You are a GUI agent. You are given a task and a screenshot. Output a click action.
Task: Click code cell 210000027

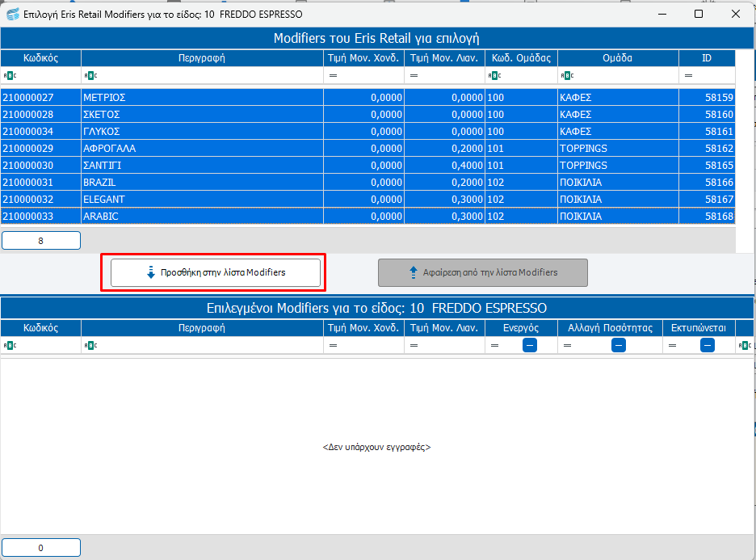pyautogui.click(x=41, y=98)
